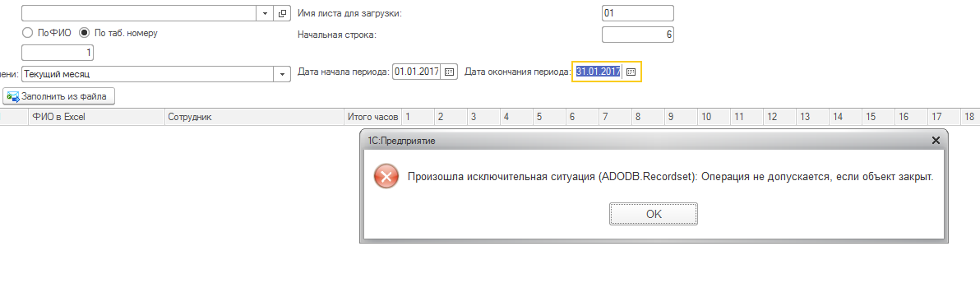Click Заполнить из файла button
Screen dimensions: 980x297
(59, 96)
